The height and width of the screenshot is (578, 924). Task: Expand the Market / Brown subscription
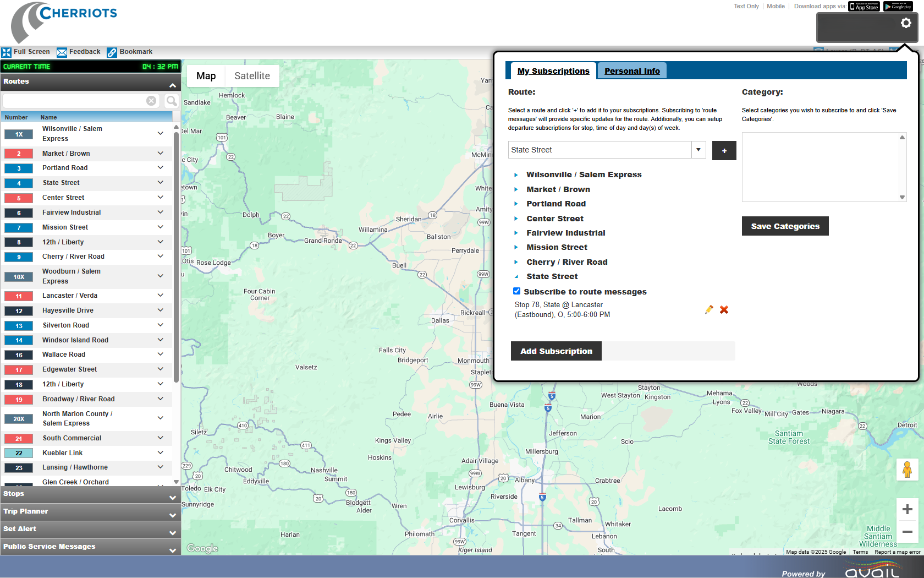(516, 189)
